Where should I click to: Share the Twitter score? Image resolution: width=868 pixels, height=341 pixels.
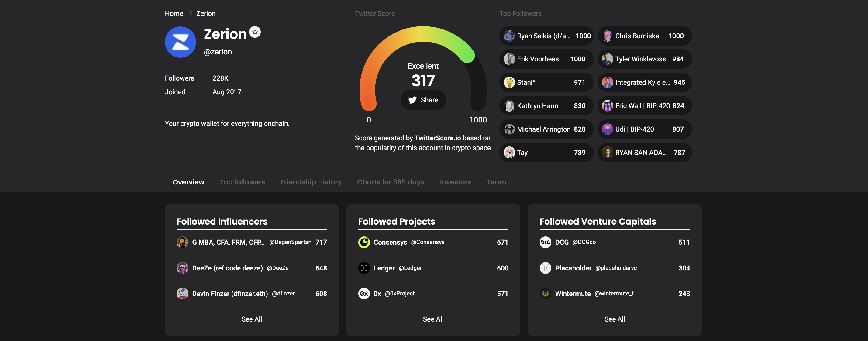click(x=423, y=100)
